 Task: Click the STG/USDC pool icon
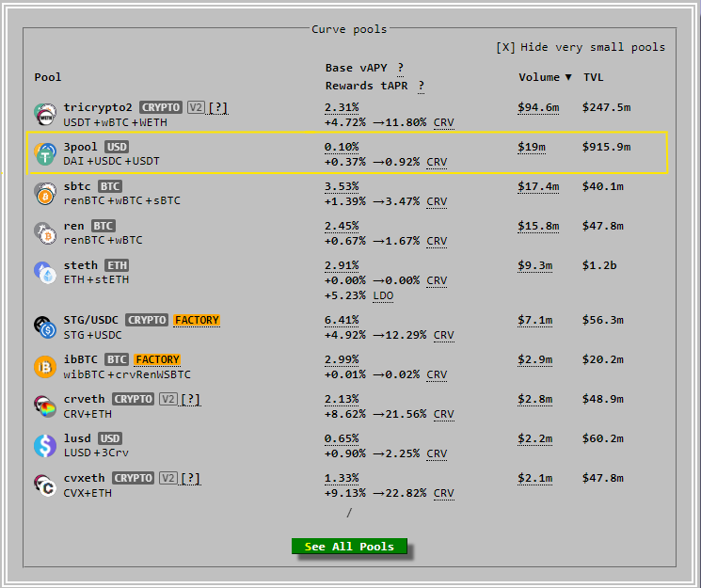coord(45,327)
